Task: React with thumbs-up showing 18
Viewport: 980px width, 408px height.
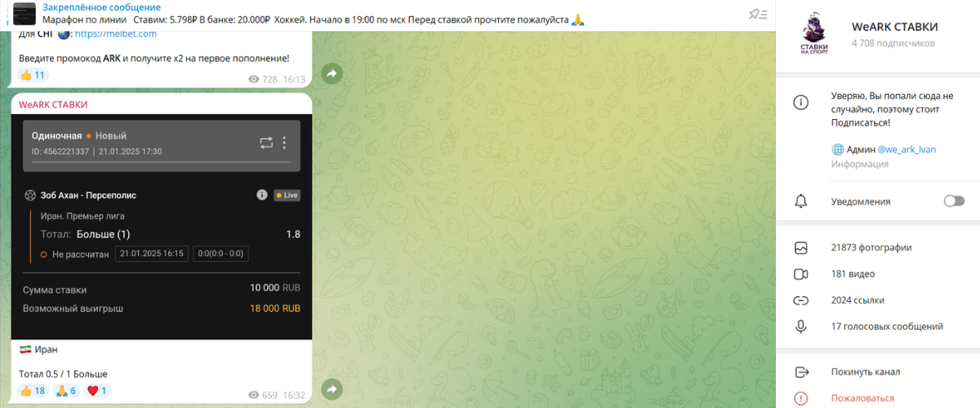Action: point(33,391)
